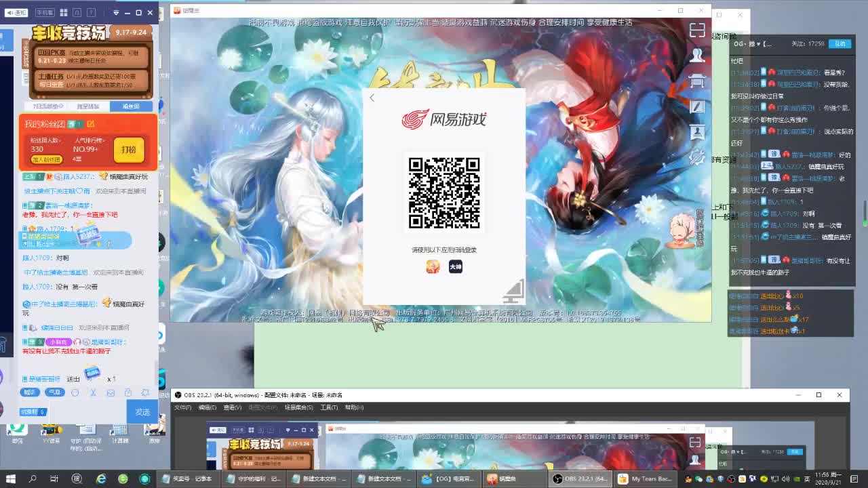Open the 丰收竞技场 event banner
This screenshot has width=868, height=488.
(92, 62)
